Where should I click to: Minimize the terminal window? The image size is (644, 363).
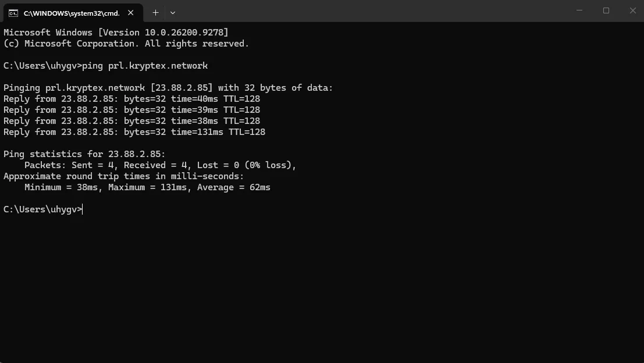[579, 10]
